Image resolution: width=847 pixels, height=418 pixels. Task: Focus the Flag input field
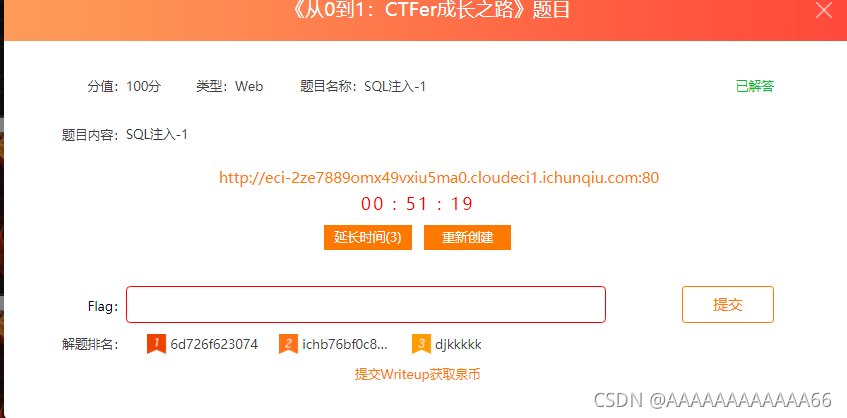coord(366,305)
